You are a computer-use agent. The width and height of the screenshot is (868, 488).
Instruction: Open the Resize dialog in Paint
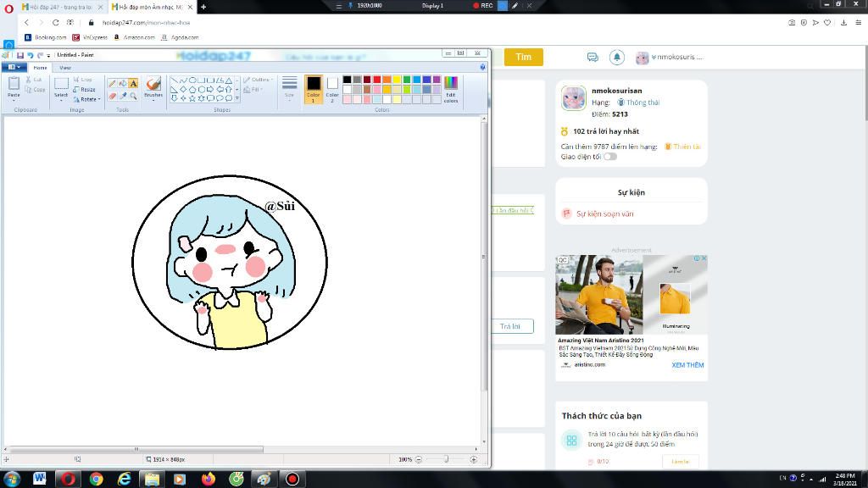point(85,89)
